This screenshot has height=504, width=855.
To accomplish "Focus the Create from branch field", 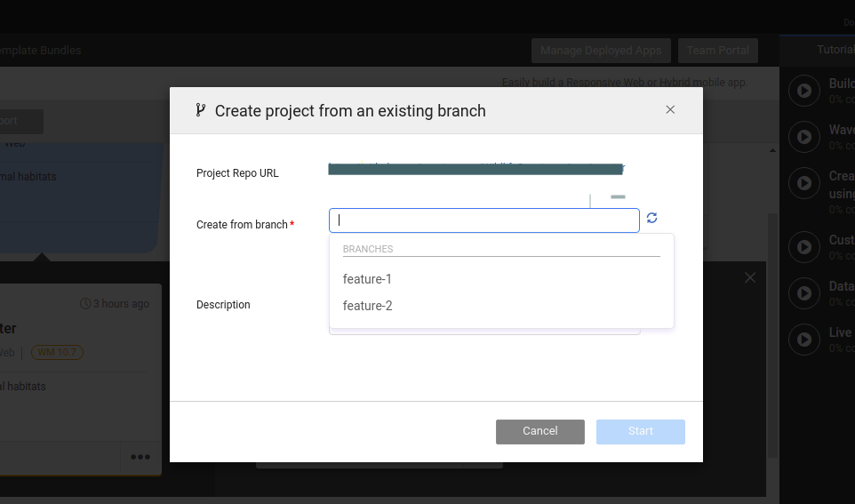I will click(483, 220).
